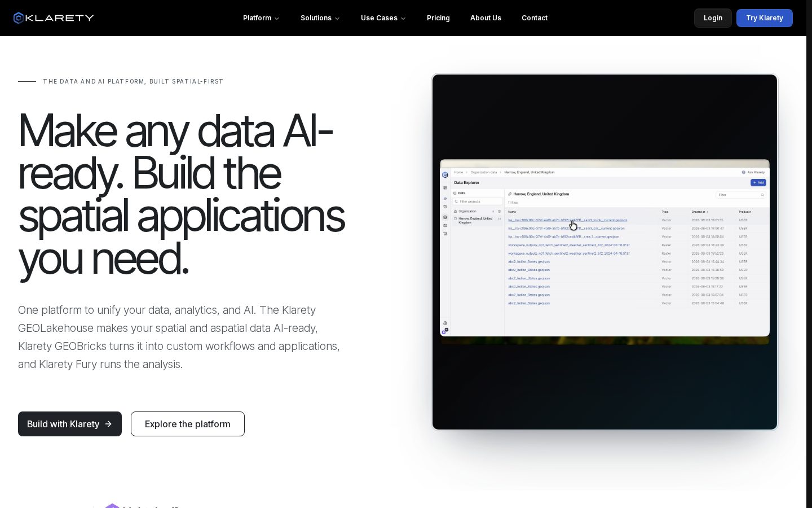The width and height of the screenshot is (812, 508).
Task: Open the About Us page
Action: (486, 18)
